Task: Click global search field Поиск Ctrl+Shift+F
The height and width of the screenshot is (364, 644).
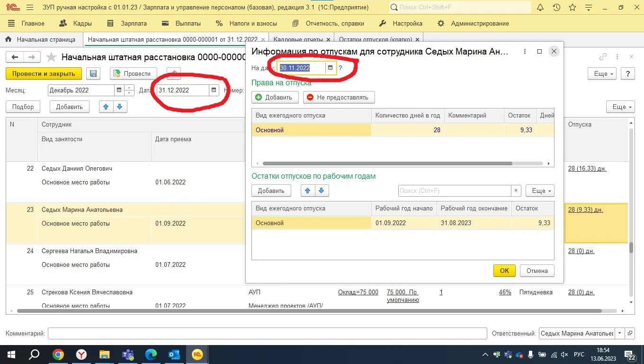Action: [x=460, y=8]
